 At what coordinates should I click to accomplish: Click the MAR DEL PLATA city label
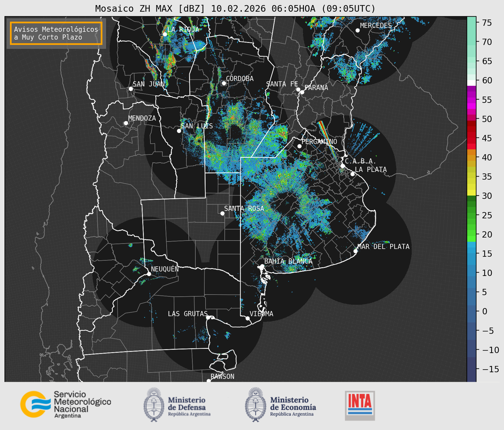tap(383, 247)
